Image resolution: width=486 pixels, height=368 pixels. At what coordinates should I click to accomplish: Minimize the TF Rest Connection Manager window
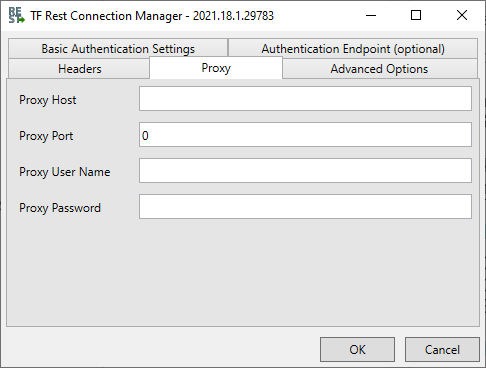click(x=371, y=15)
